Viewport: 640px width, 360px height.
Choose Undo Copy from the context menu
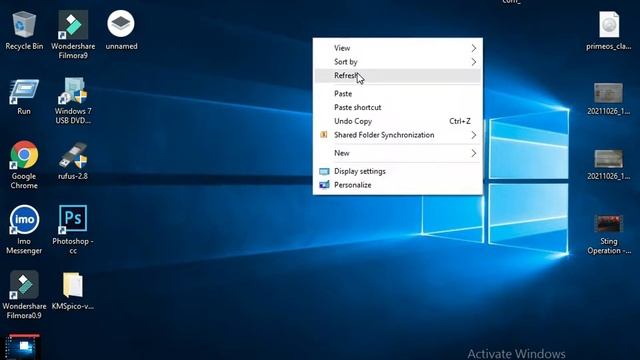click(x=398, y=121)
